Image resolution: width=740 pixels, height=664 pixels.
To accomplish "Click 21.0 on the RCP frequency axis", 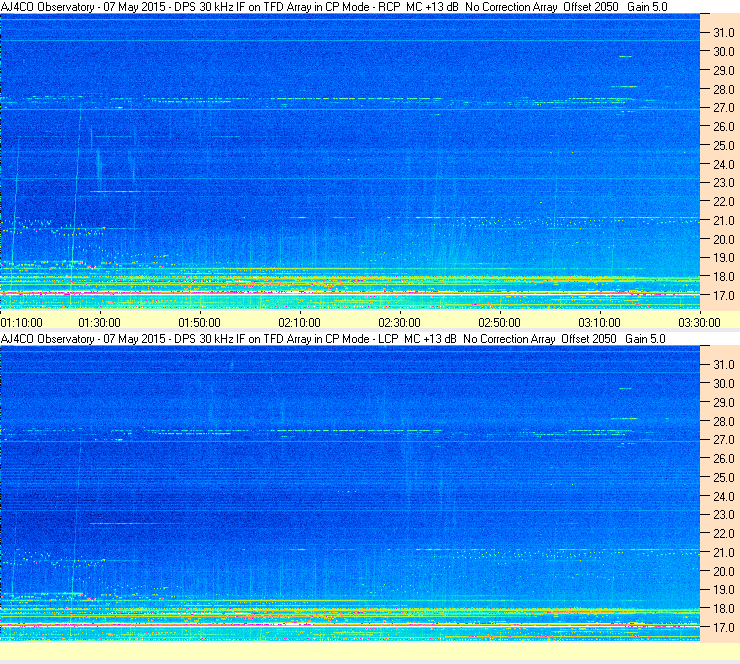I will point(724,220).
